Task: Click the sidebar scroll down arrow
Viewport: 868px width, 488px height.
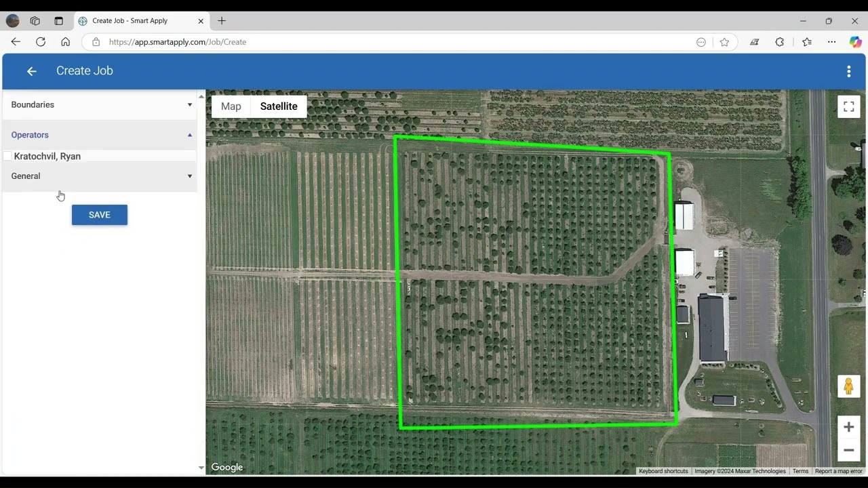Action: pyautogui.click(x=201, y=468)
